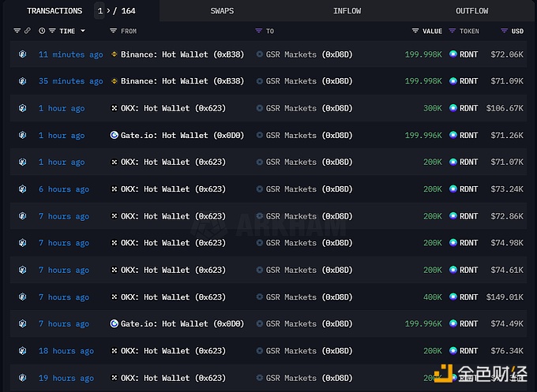Open the '18 hours ago' transaction link
The width and height of the screenshot is (537, 392).
[x=66, y=351]
